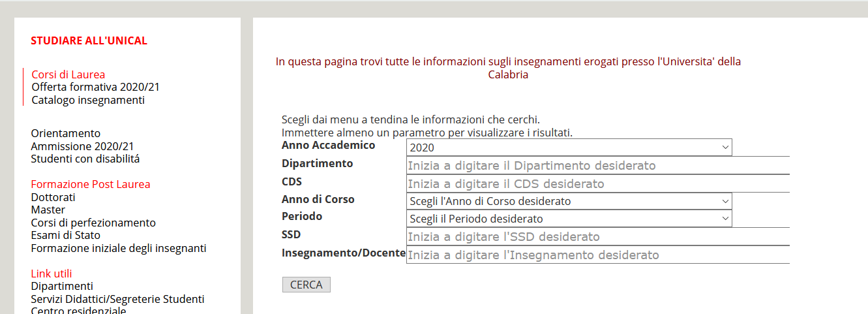Click the Dipartimento input field
Image resolution: width=868 pixels, height=314 pixels.
tap(598, 166)
